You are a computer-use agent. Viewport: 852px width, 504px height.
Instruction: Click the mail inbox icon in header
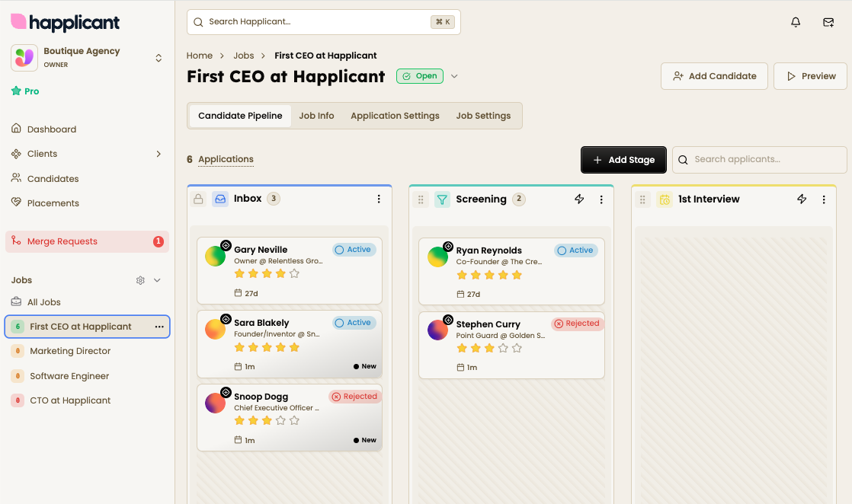(x=828, y=22)
